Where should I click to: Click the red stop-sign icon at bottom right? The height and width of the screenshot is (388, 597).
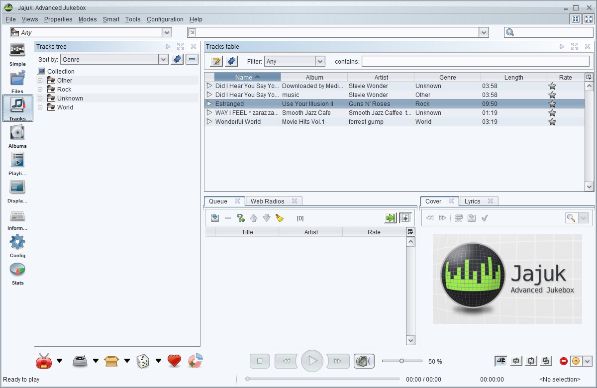pyautogui.click(x=563, y=361)
